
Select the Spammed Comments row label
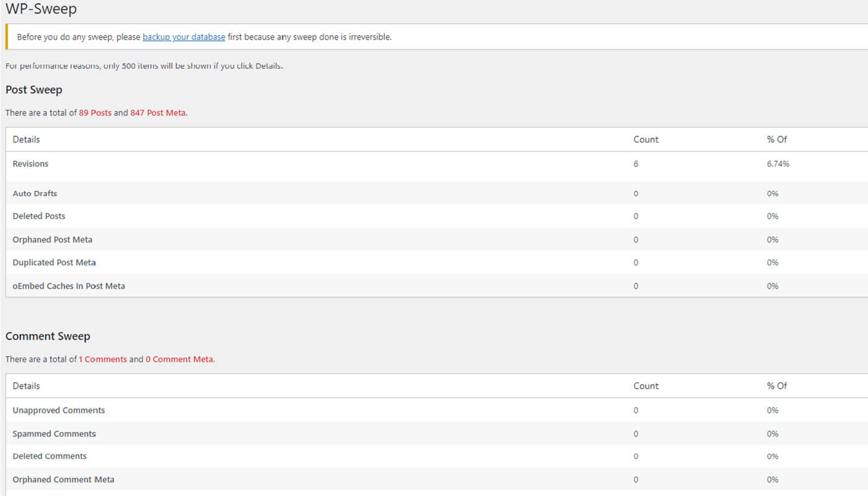tap(54, 433)
